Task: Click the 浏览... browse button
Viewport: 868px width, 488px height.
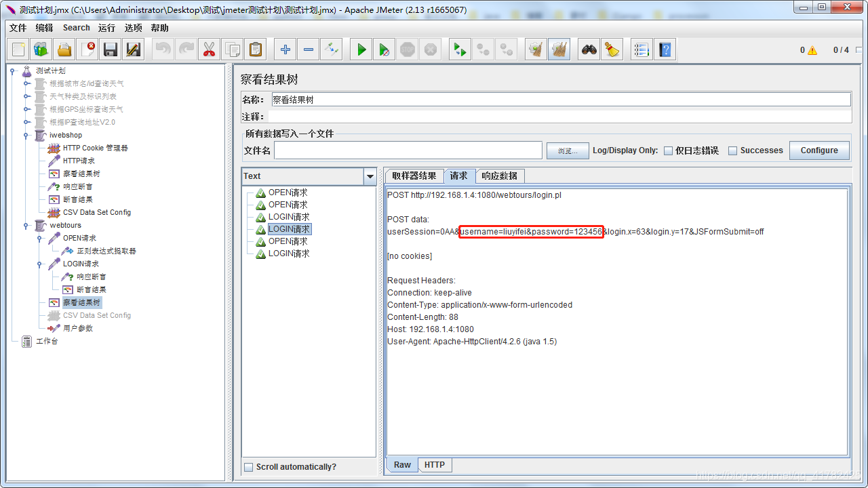Action: [568, 151]
